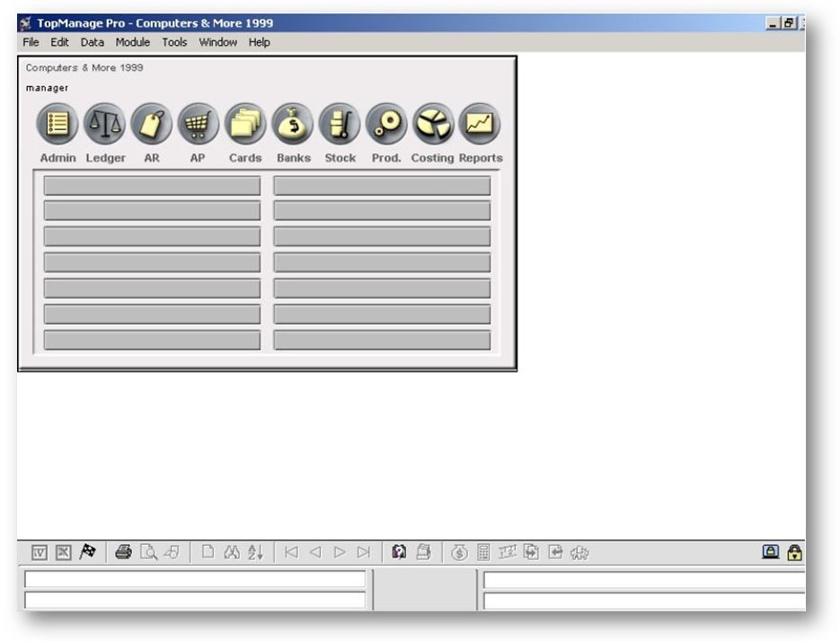Screen dimensions: 840x641
Task: Toggle the blue padlock lock icon
Action: [x=771, y=552]
